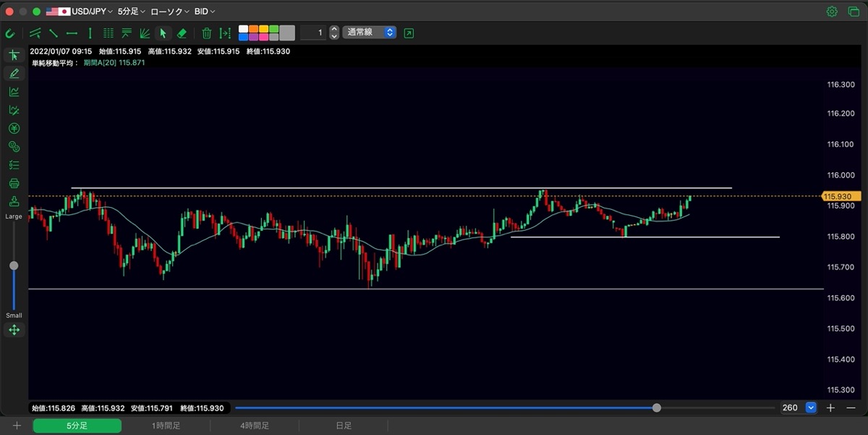868x435 pixels.
Task: Select the horizontal line drawing tool
Action: click(x=72, y=33)
